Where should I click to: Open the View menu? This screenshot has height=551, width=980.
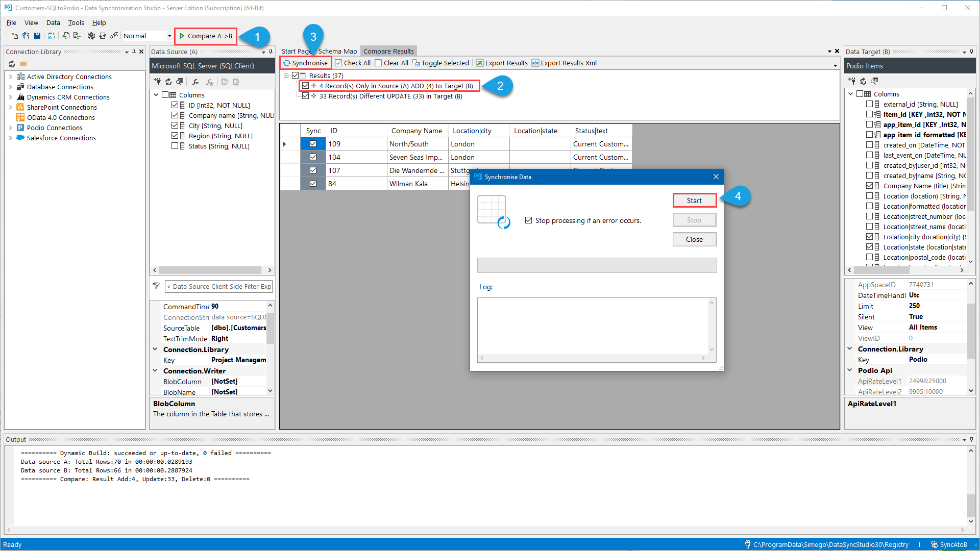[31, 22]
